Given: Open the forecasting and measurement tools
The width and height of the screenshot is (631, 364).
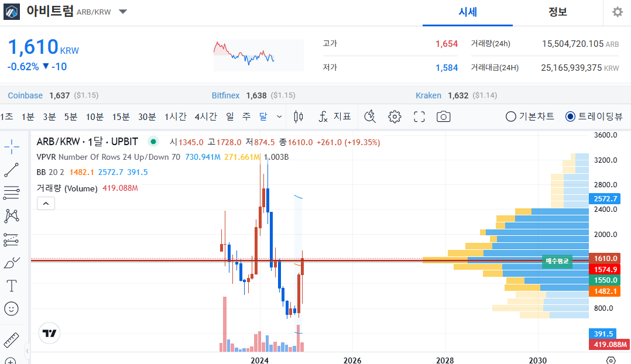Looking at the screenshot, I should click(x=12, y=240).
